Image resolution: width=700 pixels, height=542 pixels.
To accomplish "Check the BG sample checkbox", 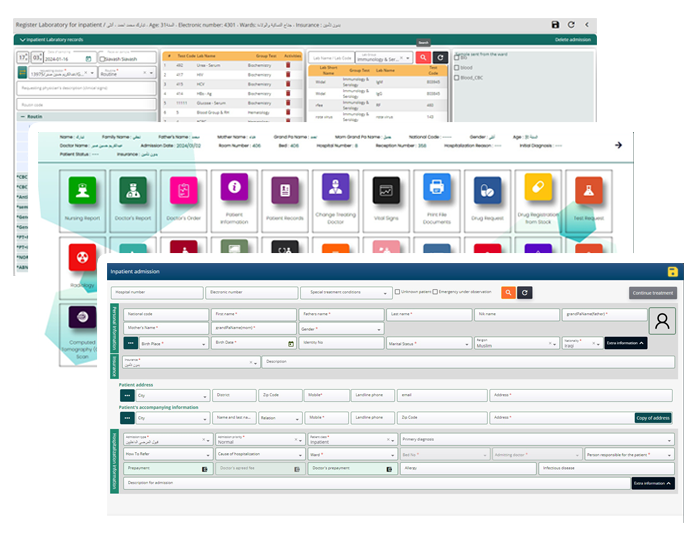I will [457, 58].
